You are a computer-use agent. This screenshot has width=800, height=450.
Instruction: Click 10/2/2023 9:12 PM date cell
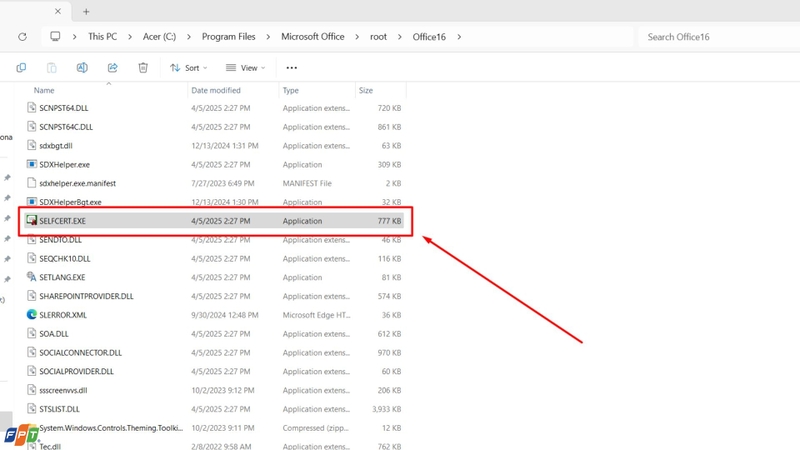[222, 390]
